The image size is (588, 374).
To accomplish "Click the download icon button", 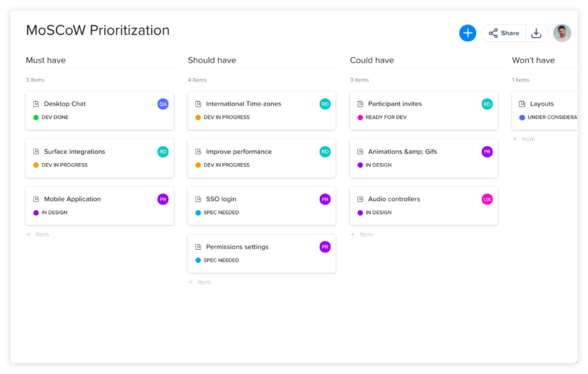I will [x=536, y=33].
